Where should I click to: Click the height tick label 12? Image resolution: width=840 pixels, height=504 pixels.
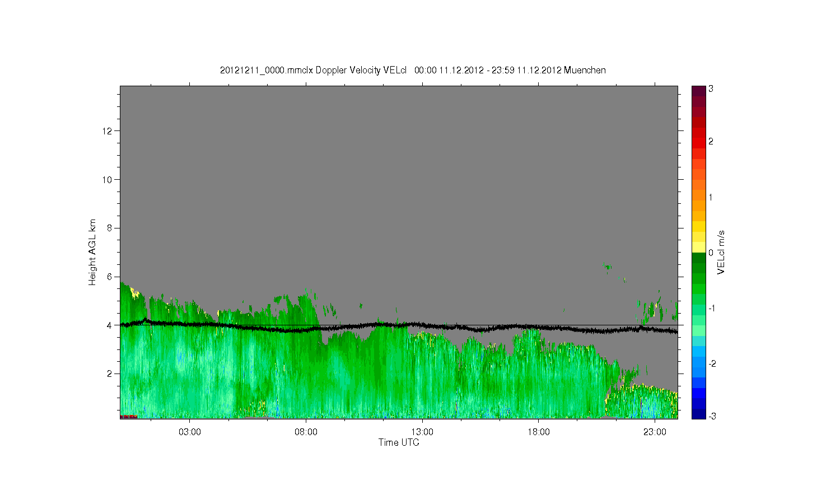coord(108,131)
